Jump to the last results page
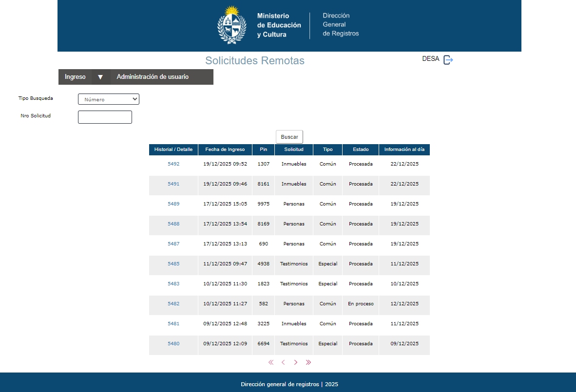 pyautogui.click(x=308, y=362)
